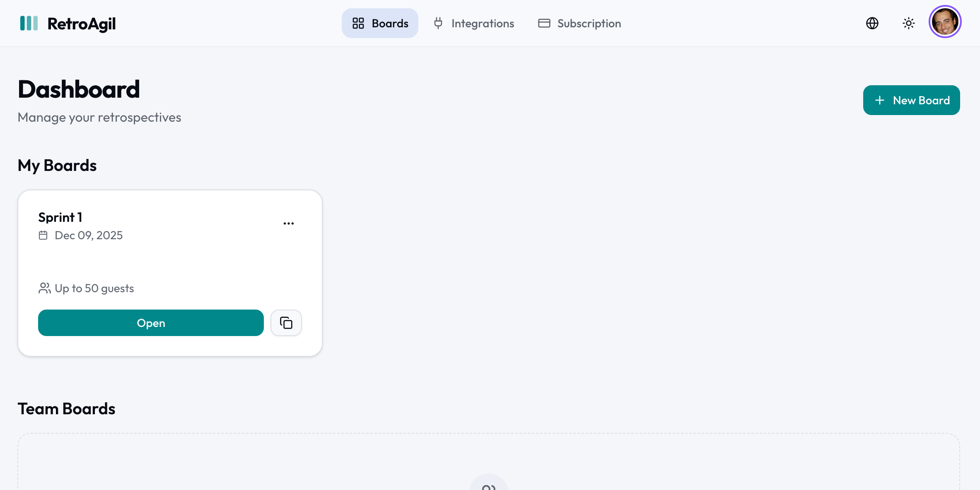Viewport: 980px width, 490px height.
Task: Open the Subscription section
Action: [x=579, y=23]
